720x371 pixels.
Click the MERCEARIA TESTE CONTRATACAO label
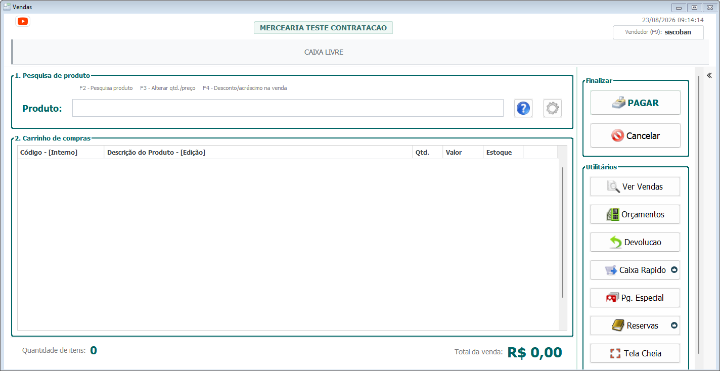point(323,28)
